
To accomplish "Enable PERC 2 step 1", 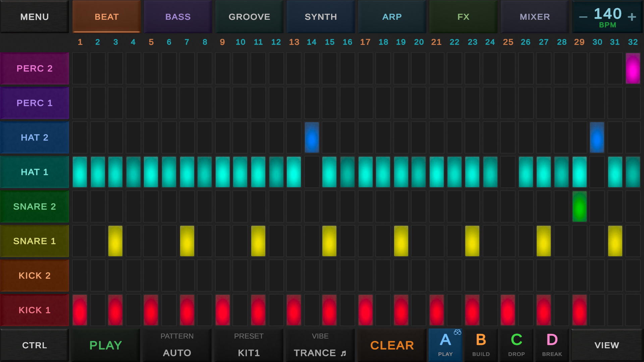I will click(80, 68).
